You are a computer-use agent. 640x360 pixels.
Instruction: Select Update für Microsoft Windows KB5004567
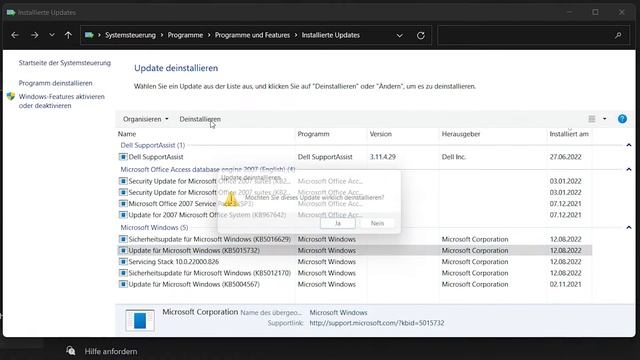point(354,284)
